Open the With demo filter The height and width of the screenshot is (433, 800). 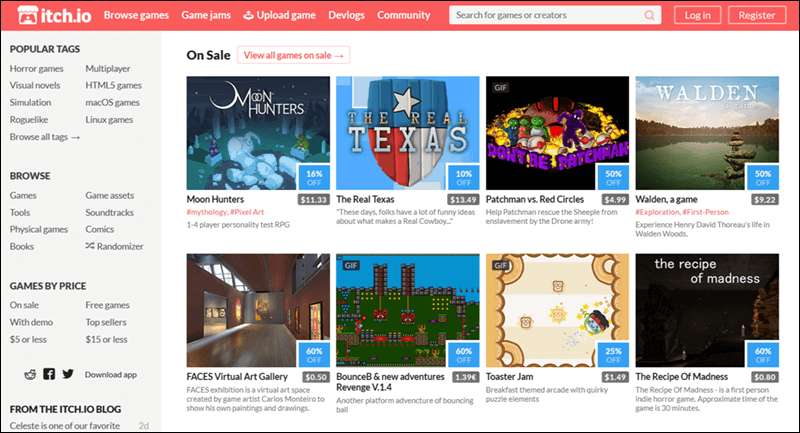(31, 322)
